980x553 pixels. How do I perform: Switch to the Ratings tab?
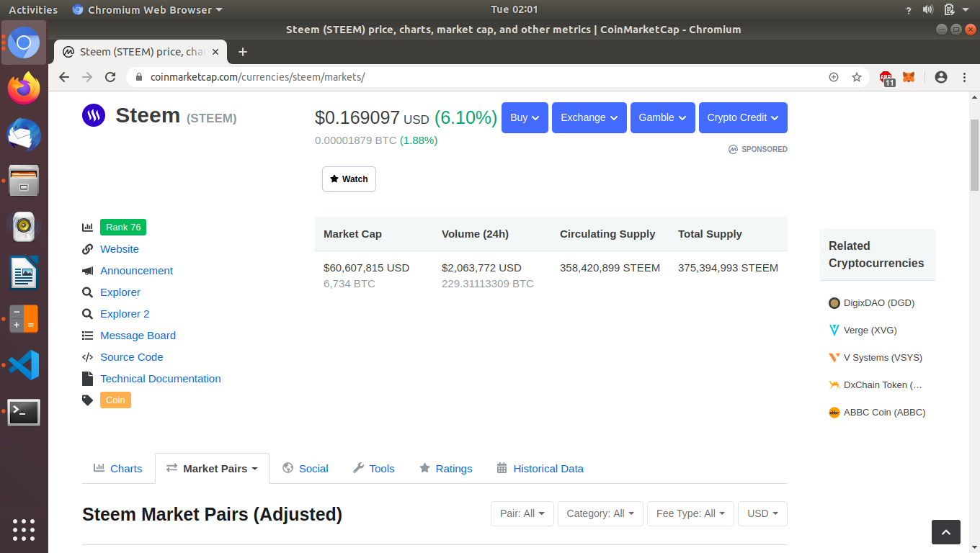446,469
